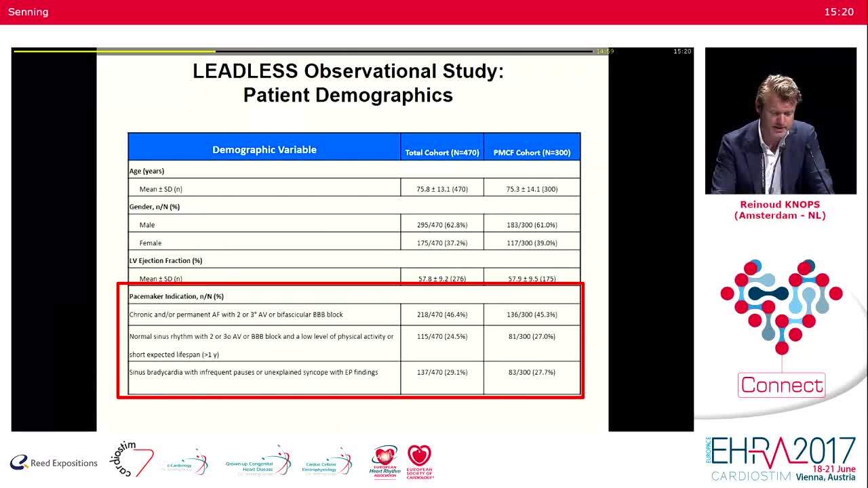Click the Pacemaker Indication, n/N (%) label

coord(176,296)
